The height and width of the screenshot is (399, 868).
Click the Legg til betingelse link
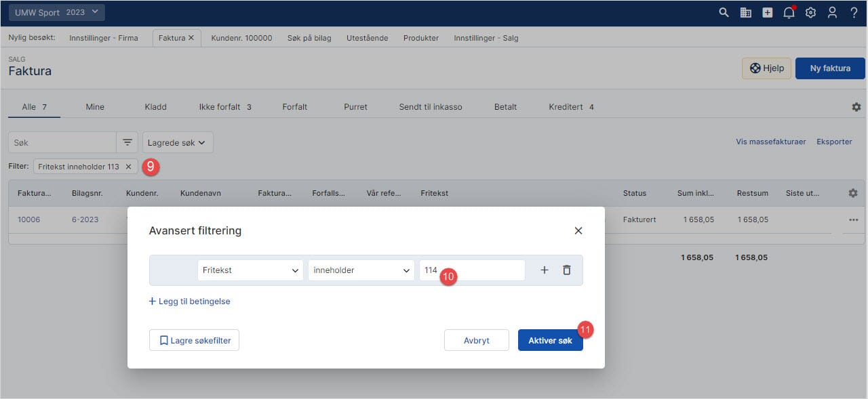(189, 301)
